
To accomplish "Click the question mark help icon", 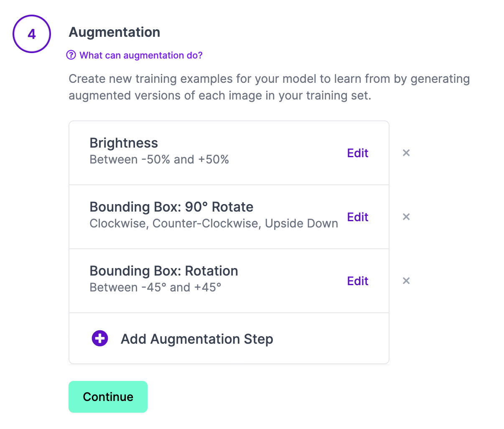I will click(71, 55).
